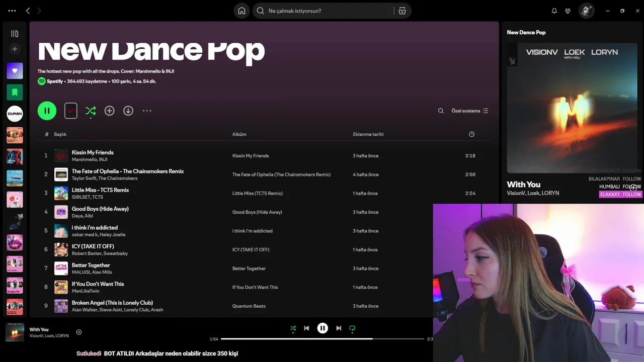
Task: Sort by the 'Albüm' column
Action: tap(239, 134)
